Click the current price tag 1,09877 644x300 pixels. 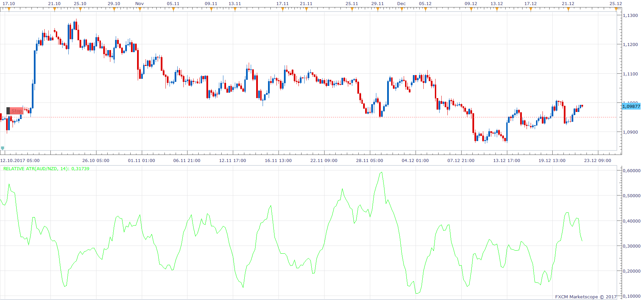tap(631, 106)
